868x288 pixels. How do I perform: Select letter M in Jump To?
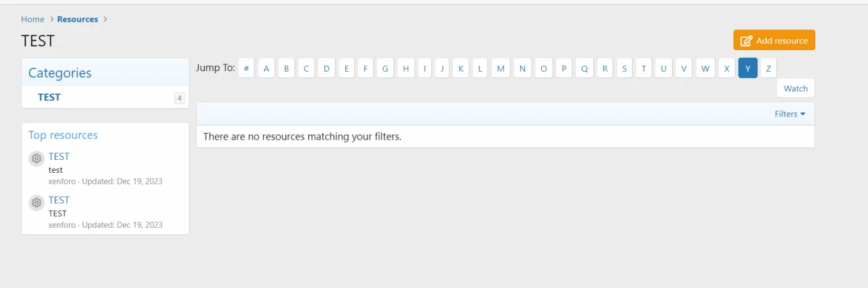point(500,68)
